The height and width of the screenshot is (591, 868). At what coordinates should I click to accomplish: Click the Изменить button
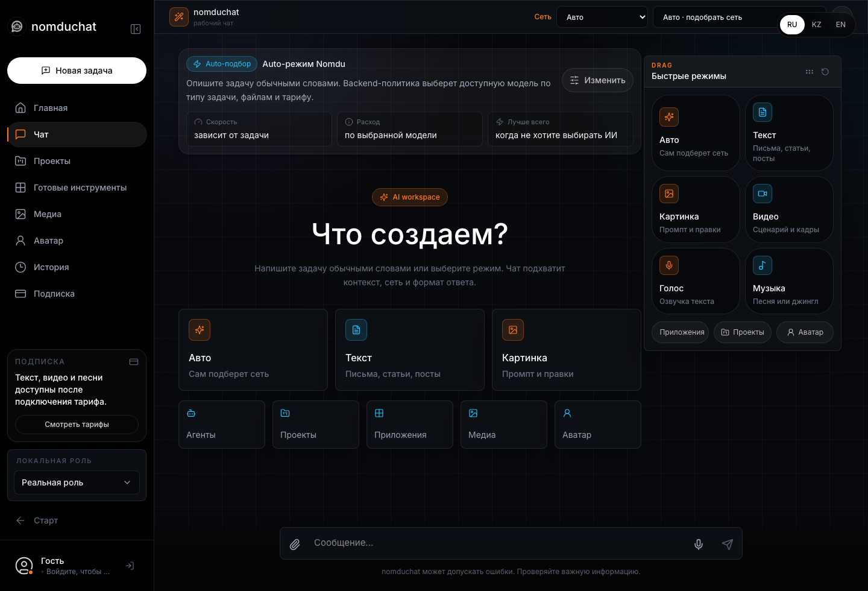click(597, 80)
